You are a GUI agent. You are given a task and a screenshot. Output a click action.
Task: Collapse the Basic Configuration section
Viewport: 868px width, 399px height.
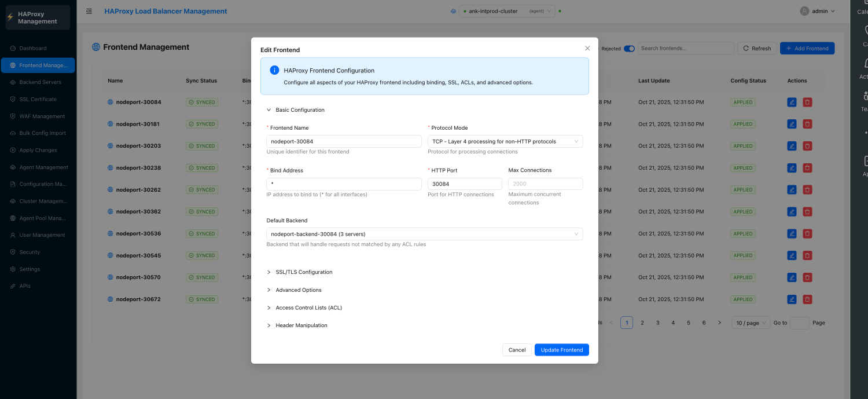coord(295,110)
